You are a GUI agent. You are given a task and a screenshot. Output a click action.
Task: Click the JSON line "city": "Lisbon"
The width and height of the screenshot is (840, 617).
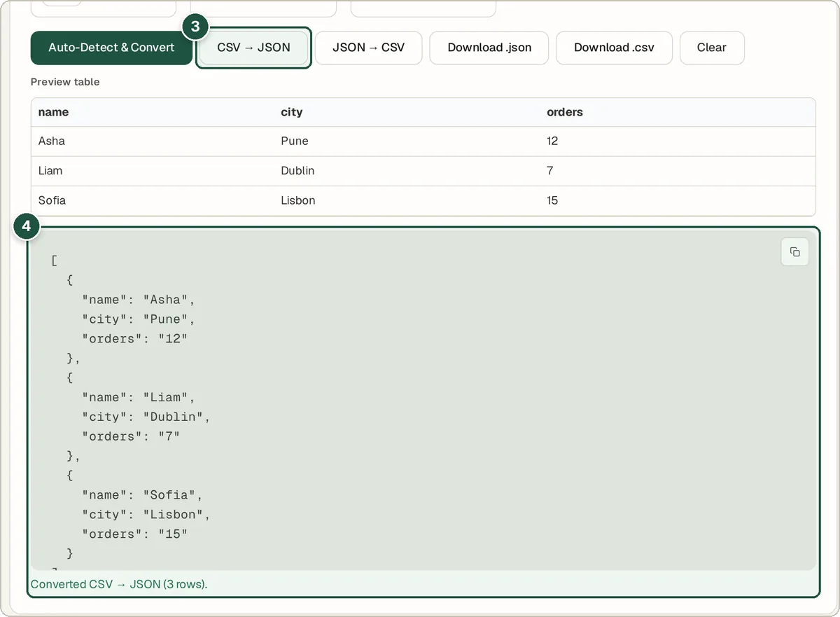pyautogui.click(x=146, y=515)
